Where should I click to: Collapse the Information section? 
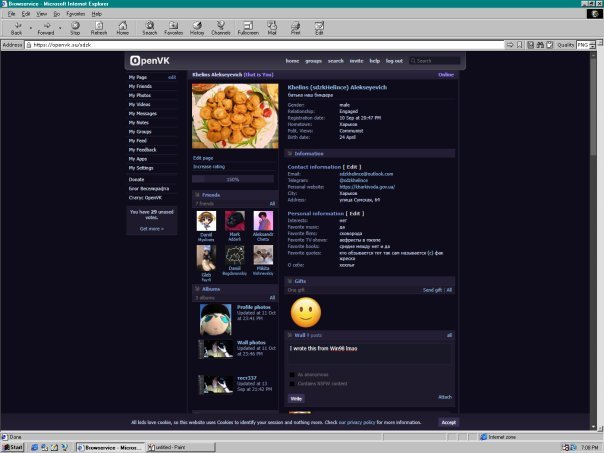(290, 153)
